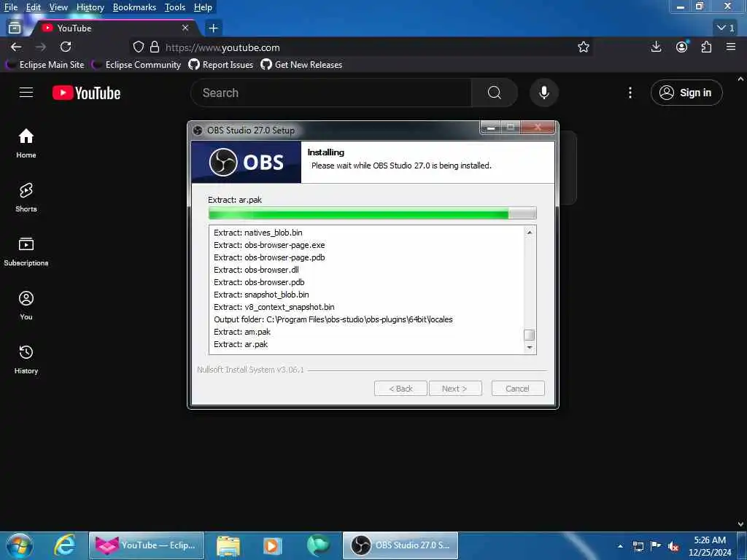The image size is (747, 560).
Task: Open browser downloads panel
Action: [x=656, y=47]
